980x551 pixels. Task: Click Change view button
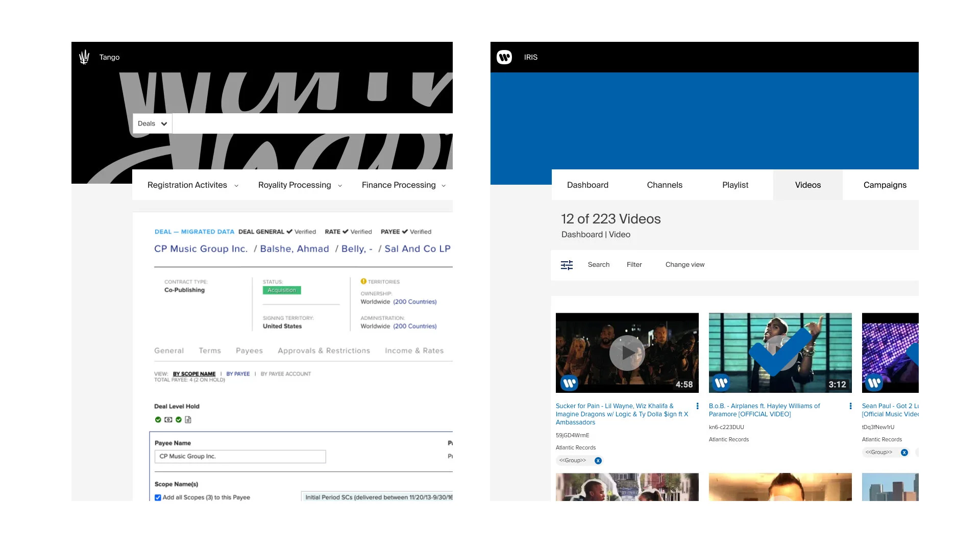684,264
